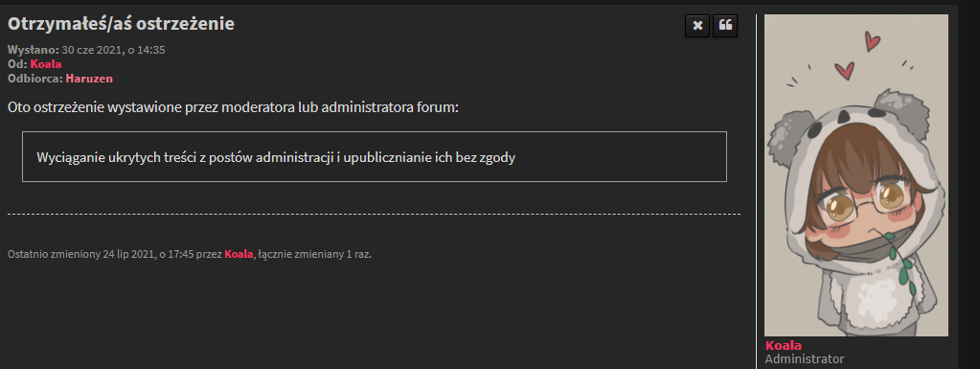Click the Administrator rank label
Screen dimensions: 980x369
tap(805, 359)
